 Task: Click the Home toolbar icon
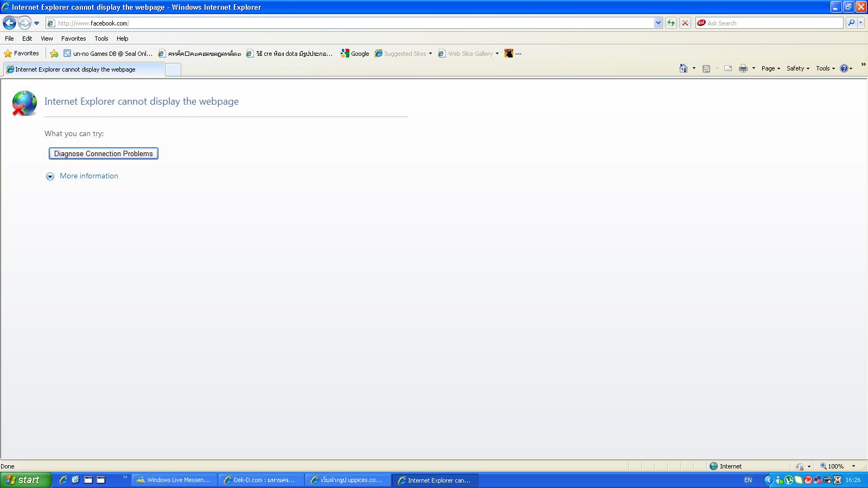click(x=684, y=68)
